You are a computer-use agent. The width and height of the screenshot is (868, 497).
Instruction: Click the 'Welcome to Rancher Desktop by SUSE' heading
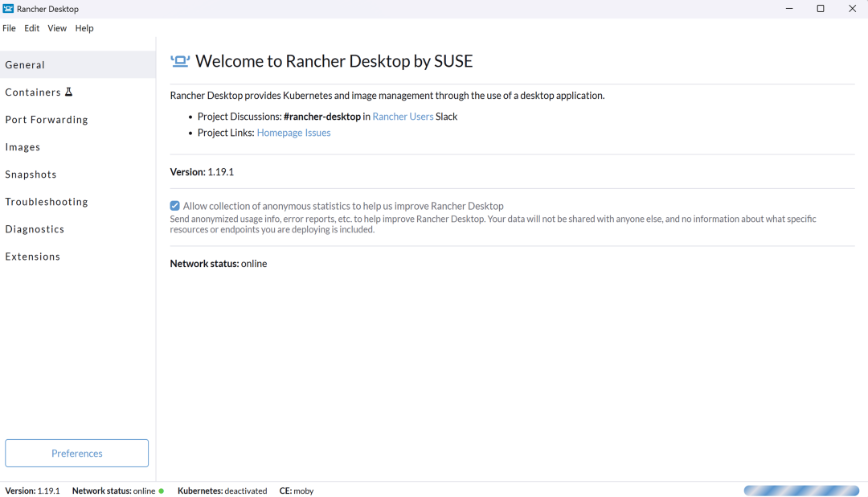point(334,61)
